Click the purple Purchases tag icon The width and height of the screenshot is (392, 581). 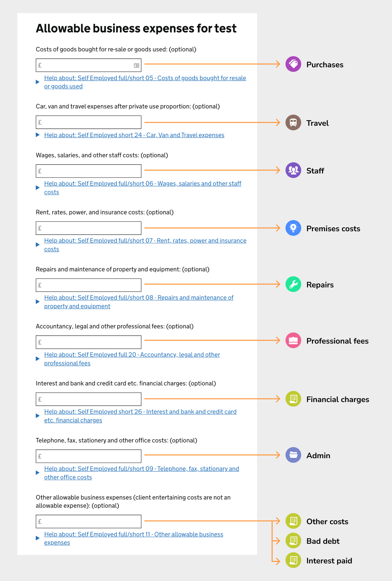tap(293, 64)
